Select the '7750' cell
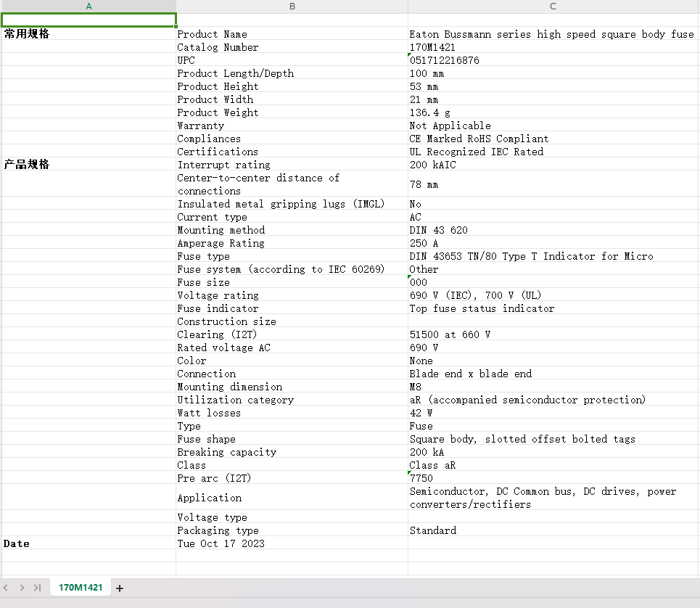The height and width of the screenshot is (608, 700). (x=553, y=478)
